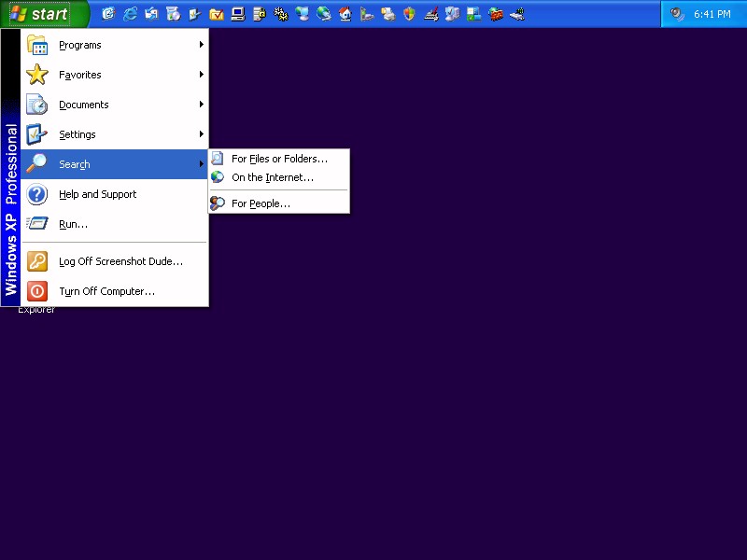The height and width of the screenshot is (560, 747).
Task: Click the yellow star Favorites icon
Action: [x=36, y=75]
